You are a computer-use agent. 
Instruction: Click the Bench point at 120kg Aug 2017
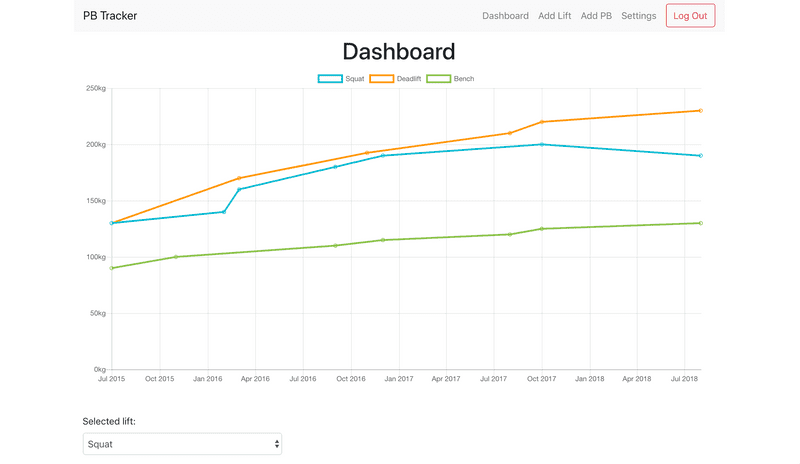(510, 234)
